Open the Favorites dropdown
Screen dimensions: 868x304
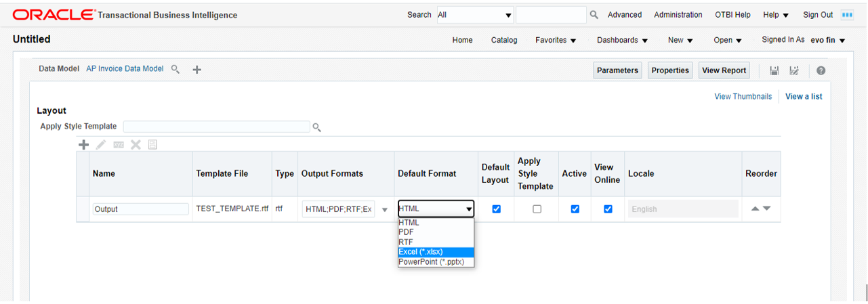556,40
